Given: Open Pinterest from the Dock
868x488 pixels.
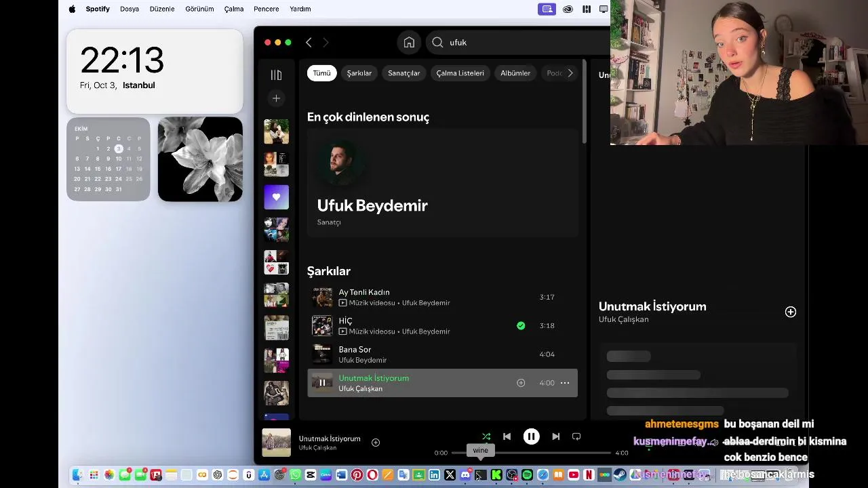Looking at the screenshot, I should point(357,475).
